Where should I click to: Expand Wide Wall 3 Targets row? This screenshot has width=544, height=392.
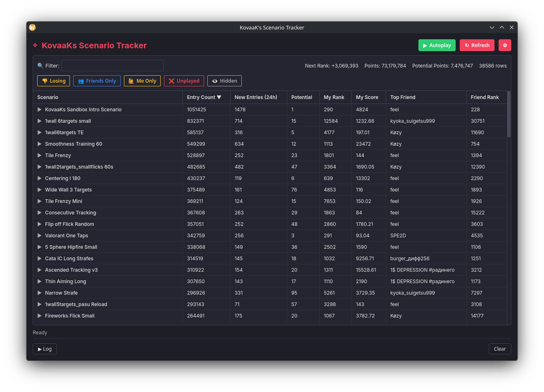pos(40,190)
